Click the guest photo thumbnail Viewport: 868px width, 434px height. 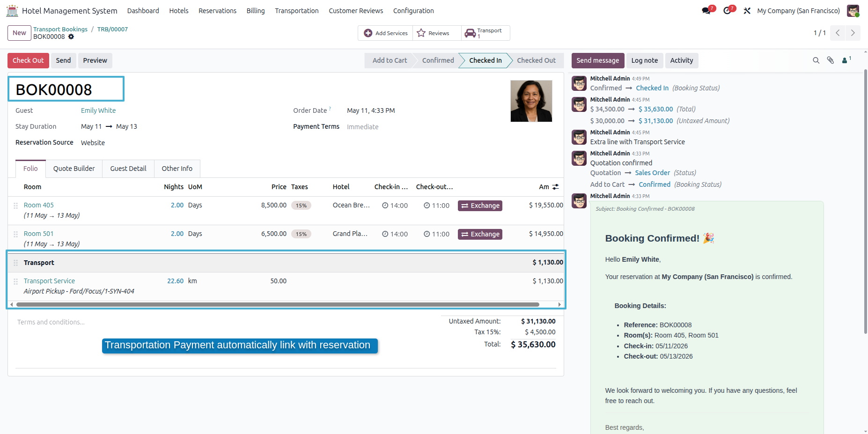(x=531, y=101)
